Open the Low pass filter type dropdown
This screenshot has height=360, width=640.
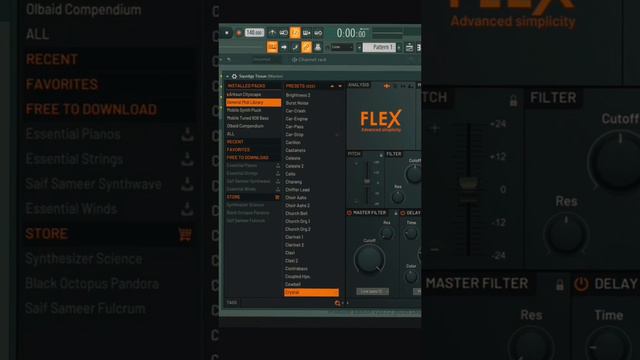coord(372,291)
